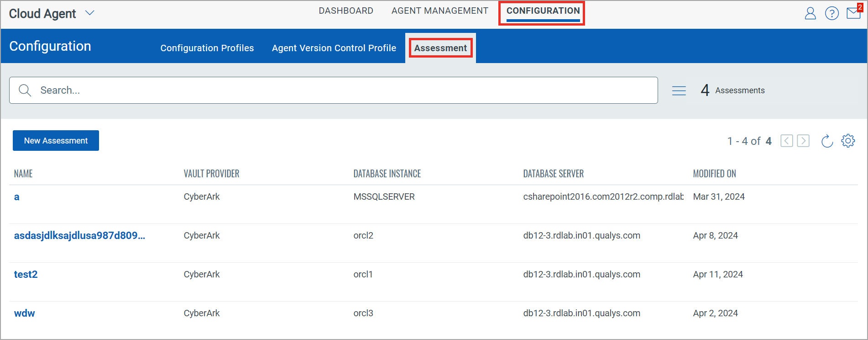Click the orcl3 database instance cell
The width and height of the screenshot is (868, 340).
pos(363,313)
